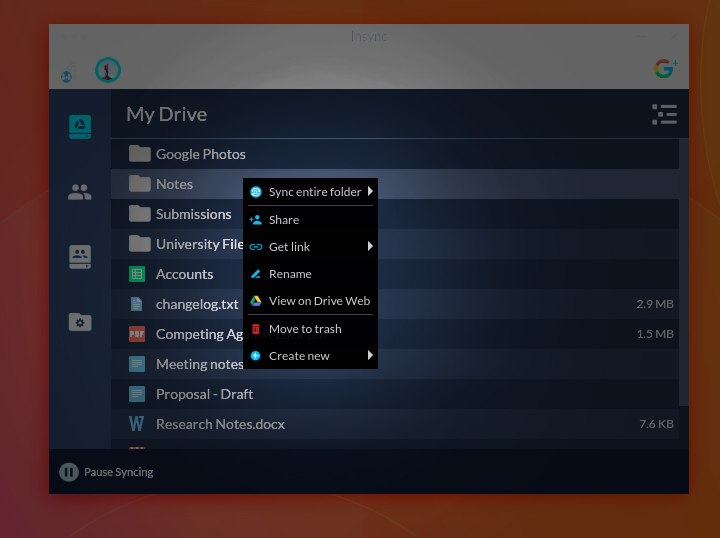Click the Notes folder icon

(x=140, y=184)
